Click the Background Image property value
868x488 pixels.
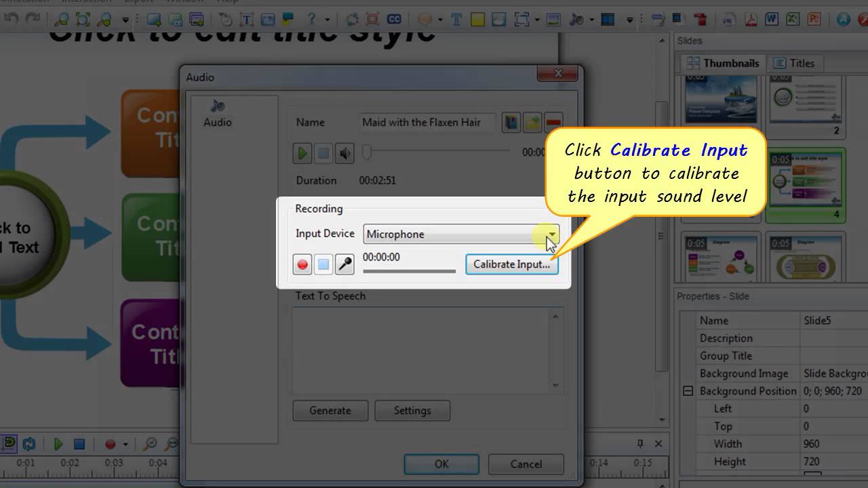tap(835, 373)
